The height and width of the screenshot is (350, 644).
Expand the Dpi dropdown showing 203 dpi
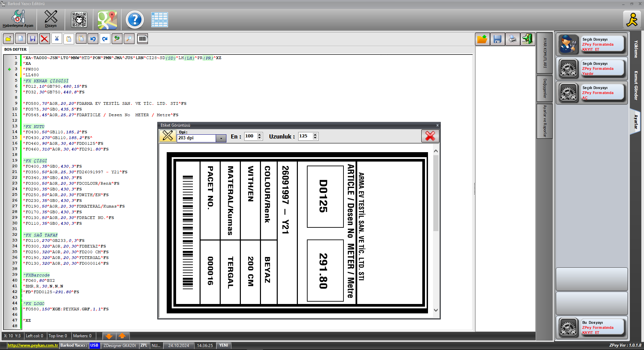coord(221,138)
